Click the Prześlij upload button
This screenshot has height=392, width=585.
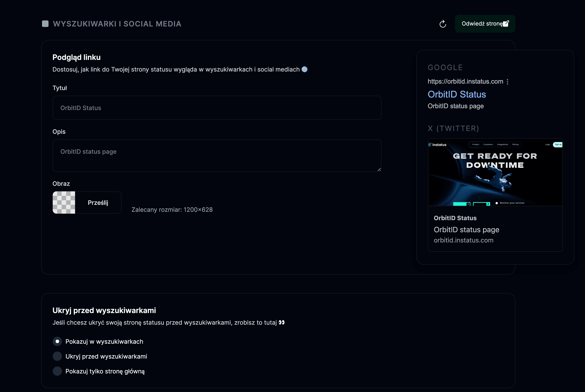[98, 203]
